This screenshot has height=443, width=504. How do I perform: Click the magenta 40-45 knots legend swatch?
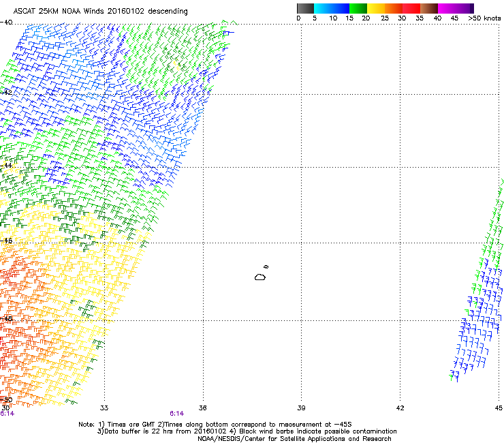[x=447, y=8]
